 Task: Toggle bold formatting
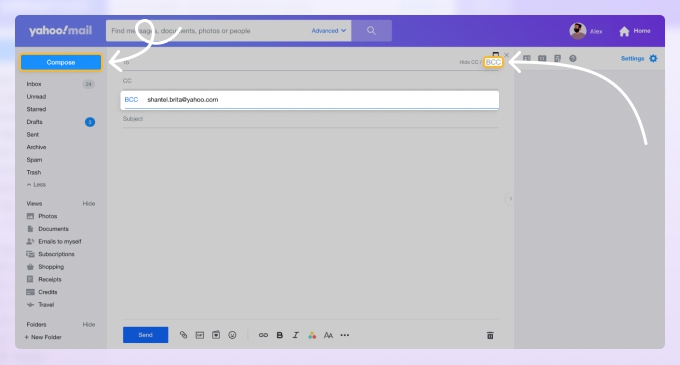point(280,335)
